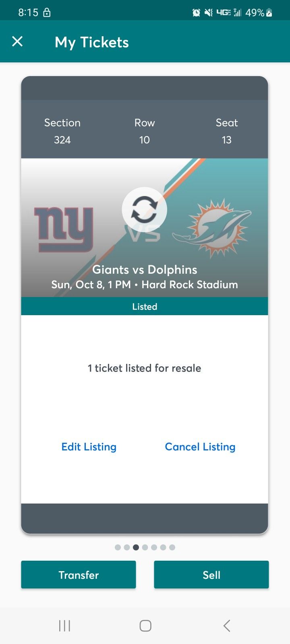This screenshot has width=290, height=644.
Task: Jump to first ticket page dot
Action: pyautogui.click(x=118, y=547)
